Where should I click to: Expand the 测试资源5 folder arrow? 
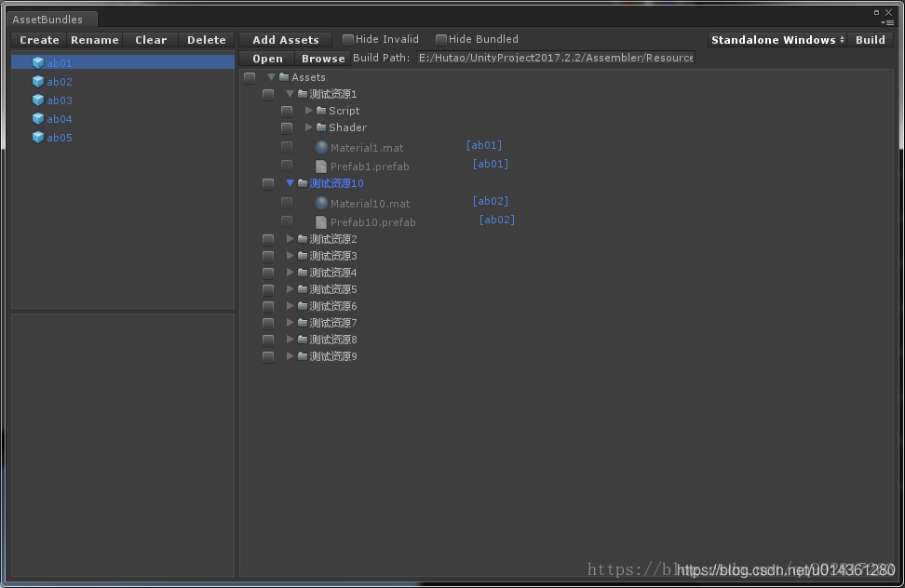pos(290,288)
